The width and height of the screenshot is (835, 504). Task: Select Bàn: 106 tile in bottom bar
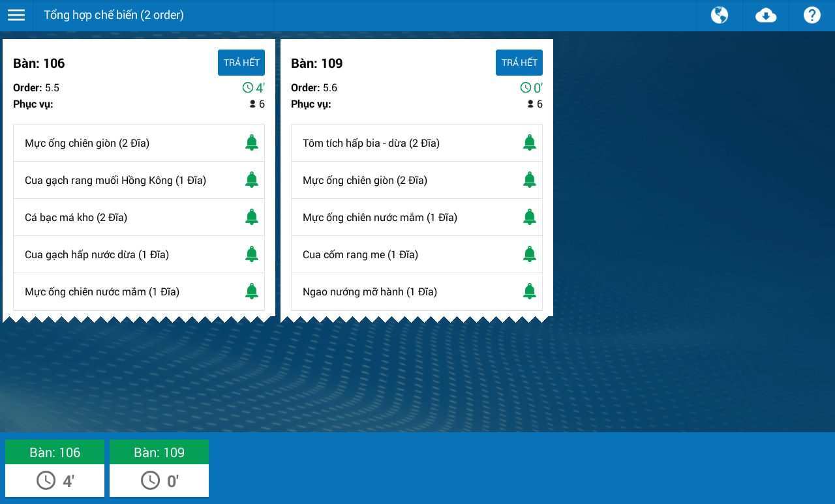pos(55,468)
